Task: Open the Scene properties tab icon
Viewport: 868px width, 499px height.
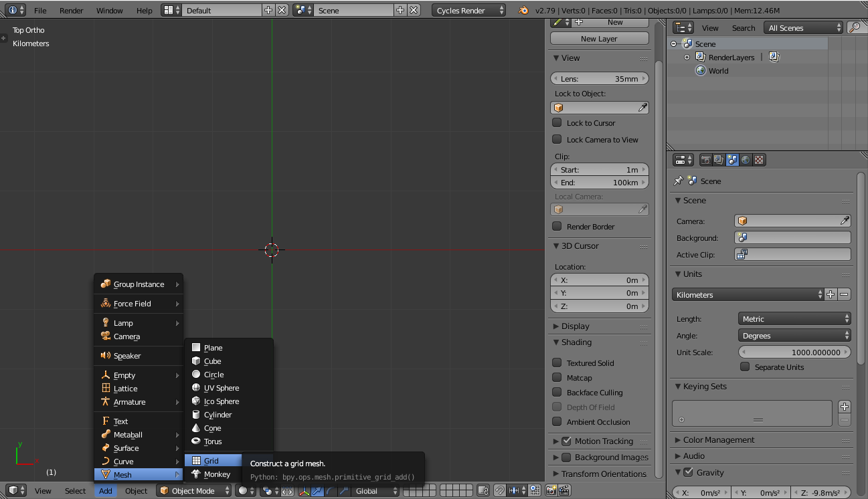Action: click(x=732, y=160)
